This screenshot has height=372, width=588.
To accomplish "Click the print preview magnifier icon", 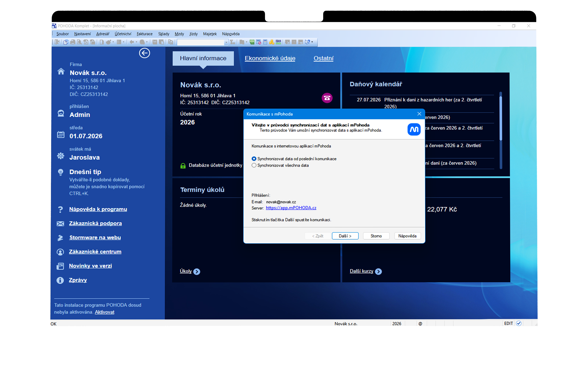I will (x=79, y=42).
